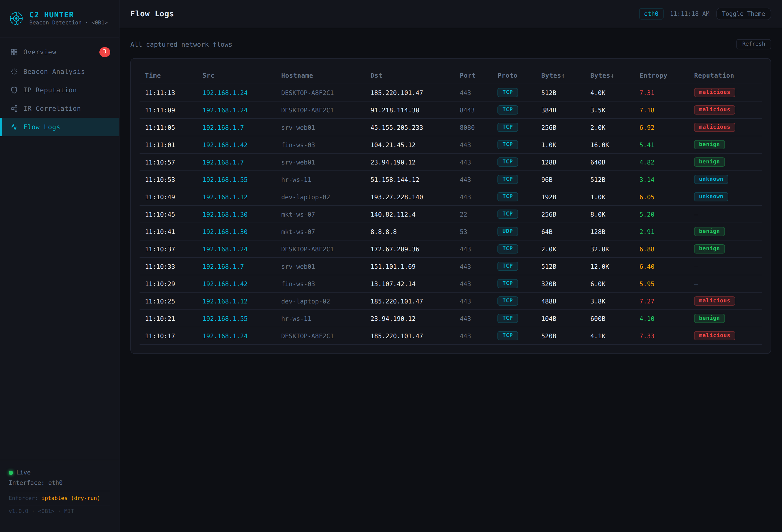Click the IP Reputation shield icon
This screenshot has width=782, height=532.
[x=14, y=90]
